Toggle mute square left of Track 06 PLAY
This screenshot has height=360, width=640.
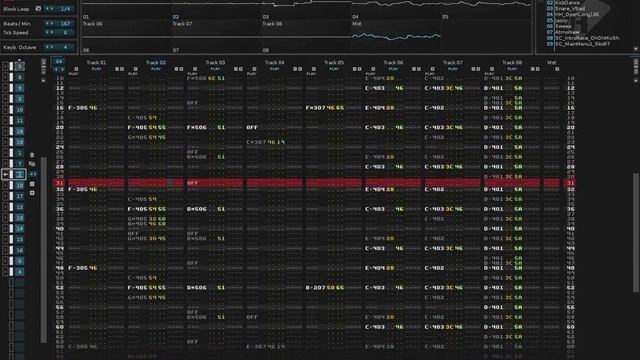(x=373, y=69)
